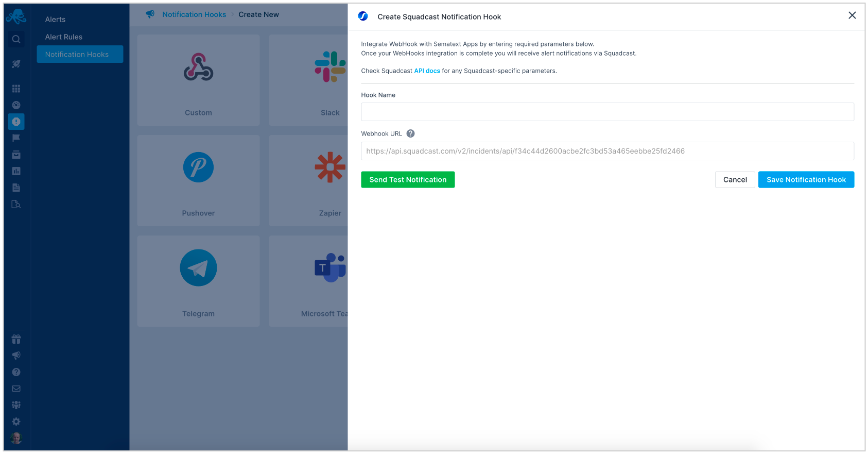Click the Create New breadcrumb text

click(258, 14)
